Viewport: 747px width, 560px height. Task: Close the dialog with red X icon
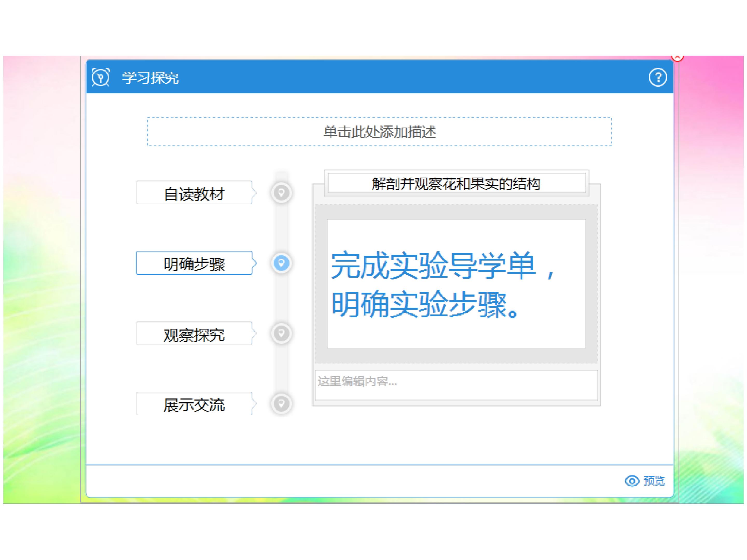coord(677,58)
